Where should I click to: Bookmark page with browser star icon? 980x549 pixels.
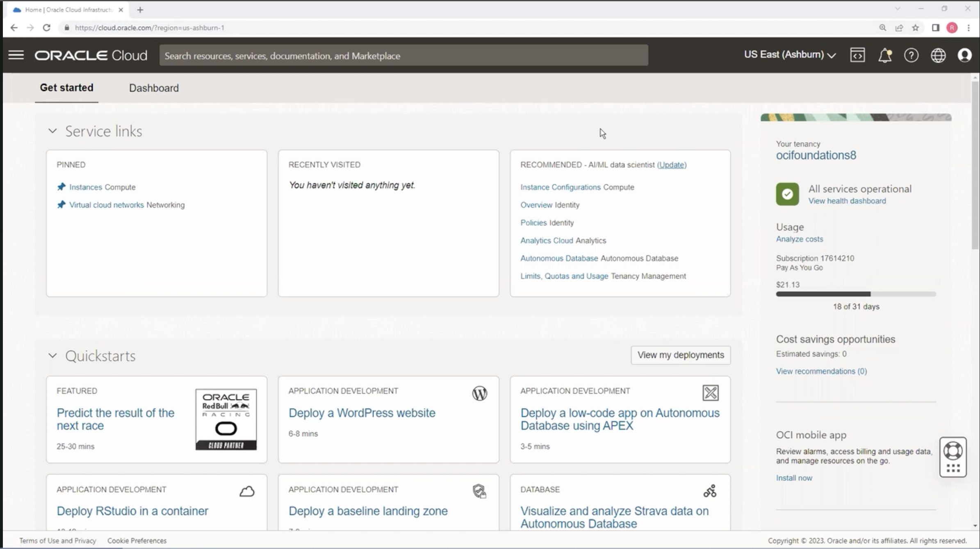point(915,28)
